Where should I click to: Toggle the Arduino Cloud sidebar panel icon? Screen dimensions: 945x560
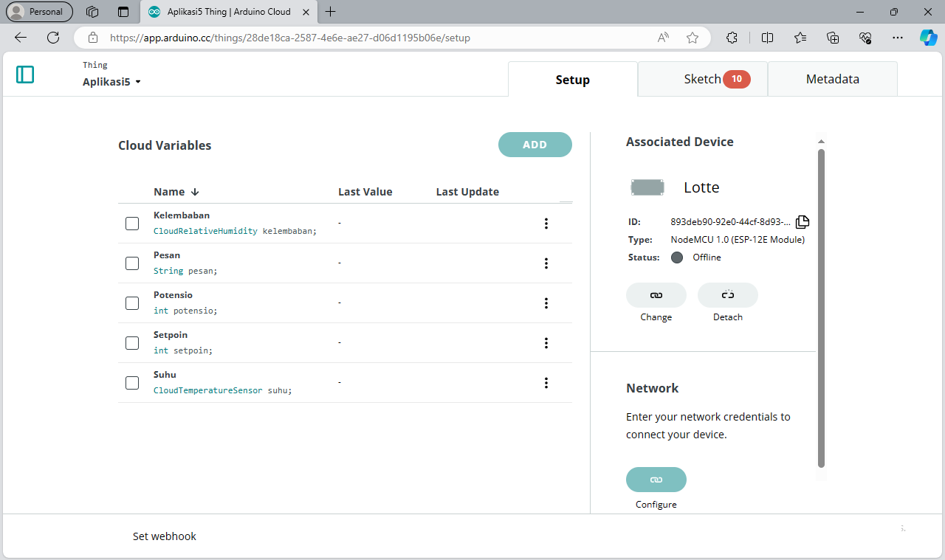(x=25, y=75)
